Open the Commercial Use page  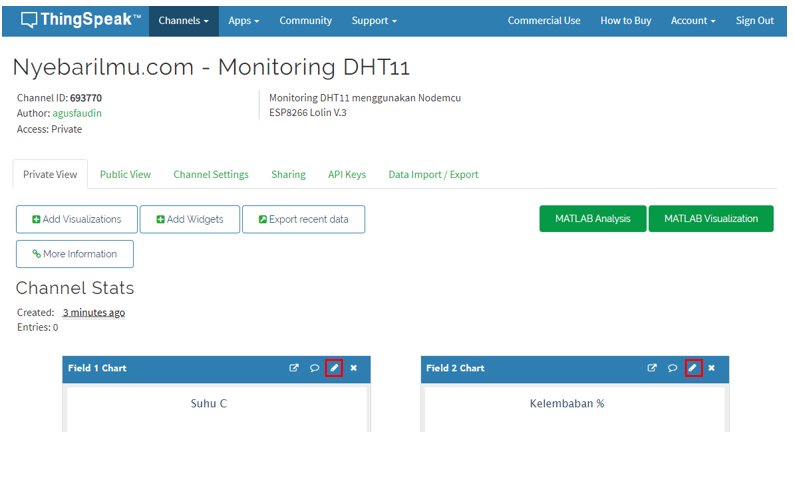coord(544,21)
